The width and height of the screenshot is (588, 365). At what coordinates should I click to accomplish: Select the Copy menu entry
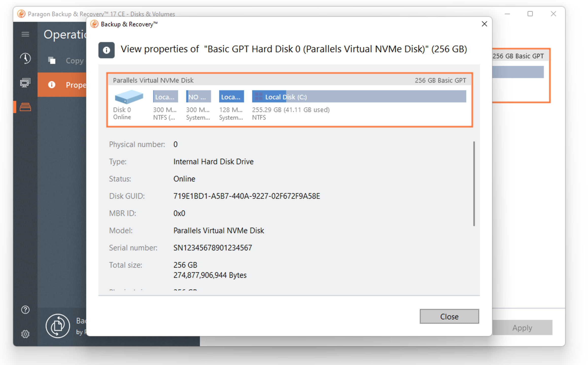62,61
